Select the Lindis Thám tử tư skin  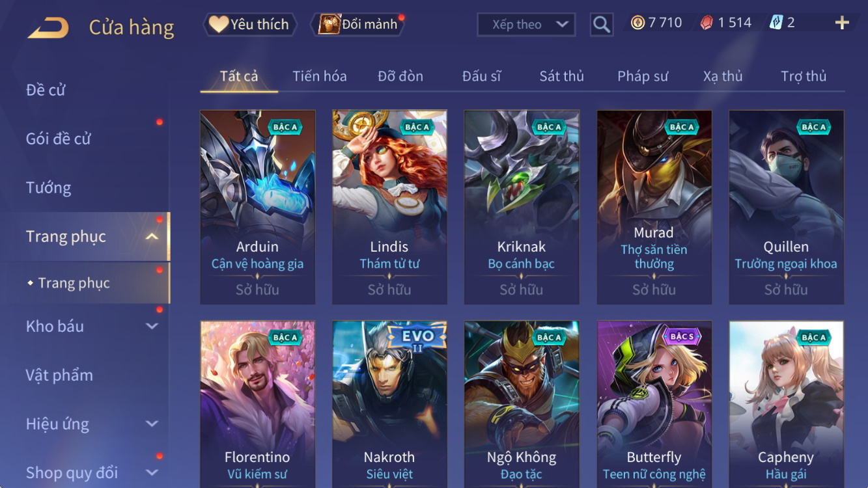[x=389, y=208]
